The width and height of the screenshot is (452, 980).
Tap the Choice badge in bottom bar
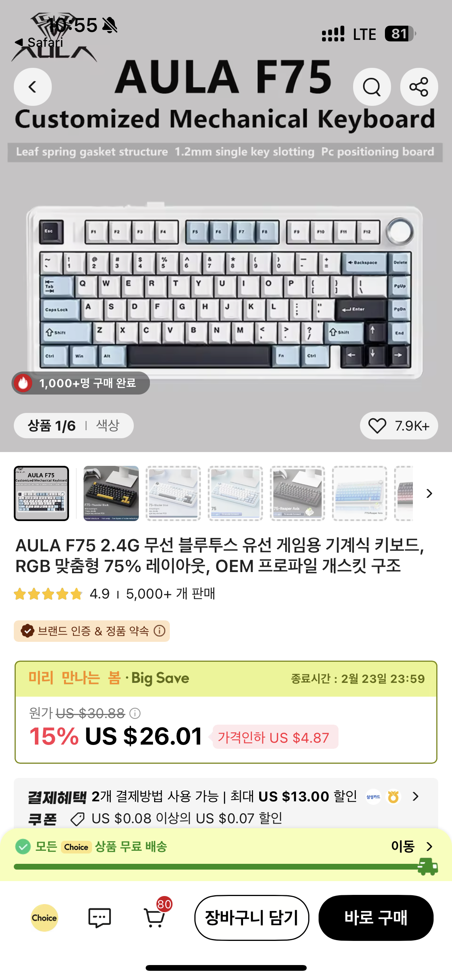pyautogui.click(x=44, y=918)
